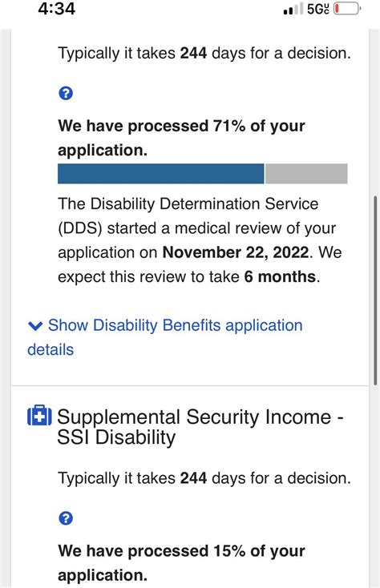380x588 pixels.
Task: Click the page scrollbar on the right edge
Action: pos(375,290)
